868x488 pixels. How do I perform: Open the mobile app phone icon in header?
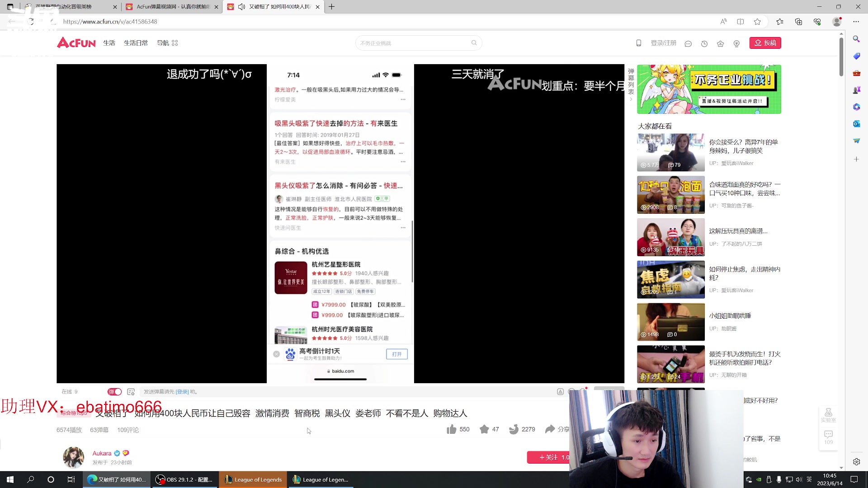(x=639, y=43)
